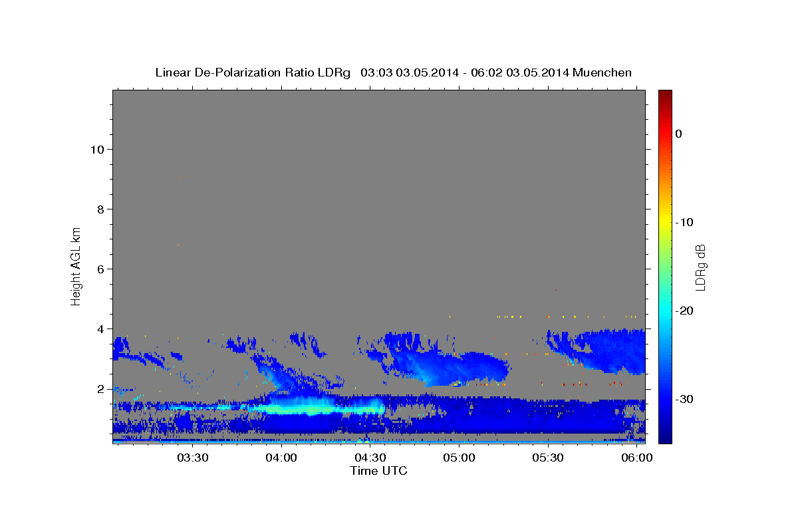
Task: Click the dark red top of colorbar
Action: pyautogui.click(x=665, y=95)
